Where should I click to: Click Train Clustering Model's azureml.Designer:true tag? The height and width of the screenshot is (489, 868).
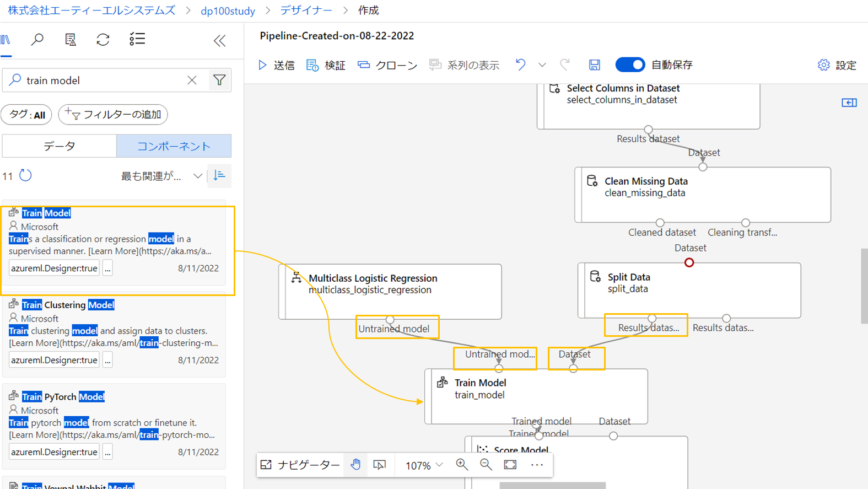[54, 361]
